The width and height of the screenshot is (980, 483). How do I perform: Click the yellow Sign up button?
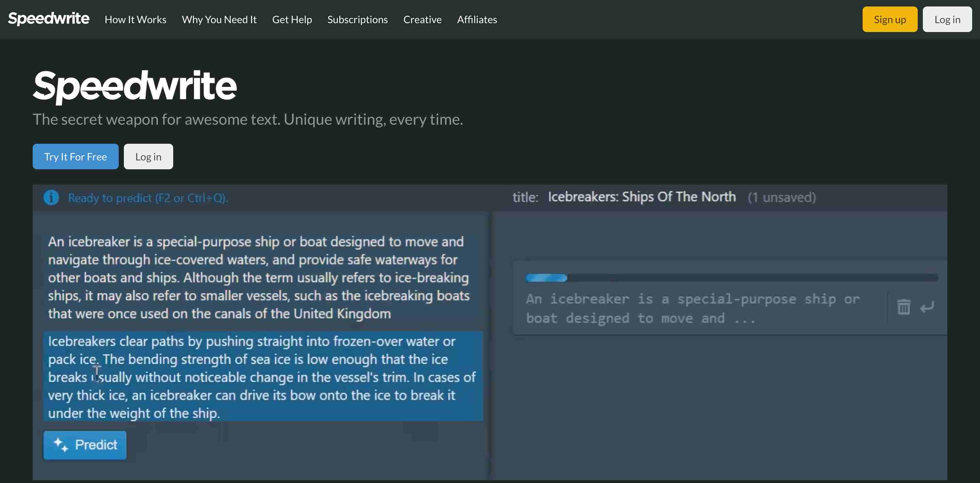pos(889,19)
